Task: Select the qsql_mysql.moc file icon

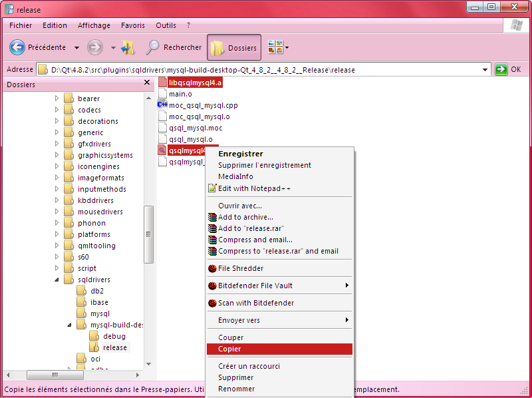Action: click(x=163, y=128)
